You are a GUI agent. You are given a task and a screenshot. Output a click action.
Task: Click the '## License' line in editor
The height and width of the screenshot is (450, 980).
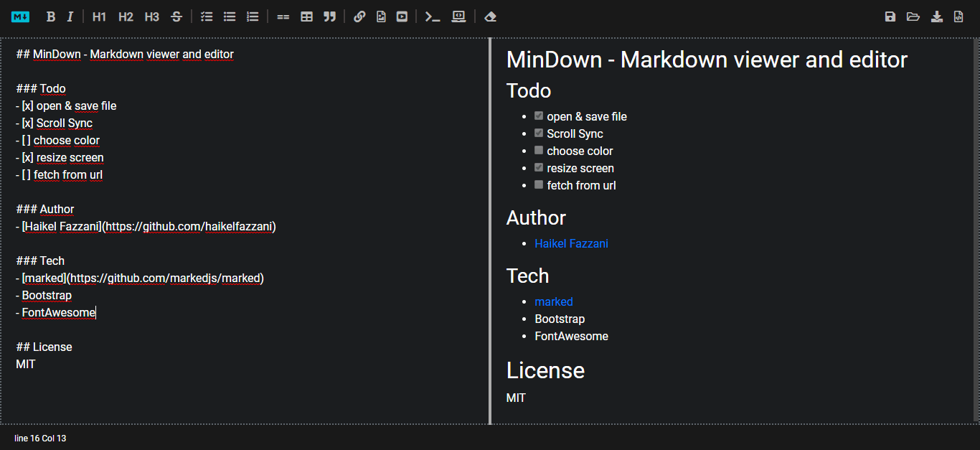pyautogui.click(x=44, y=347)
